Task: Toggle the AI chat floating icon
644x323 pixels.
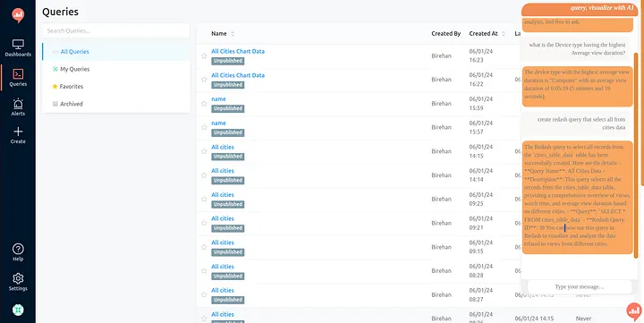Action: coord(634,311)
